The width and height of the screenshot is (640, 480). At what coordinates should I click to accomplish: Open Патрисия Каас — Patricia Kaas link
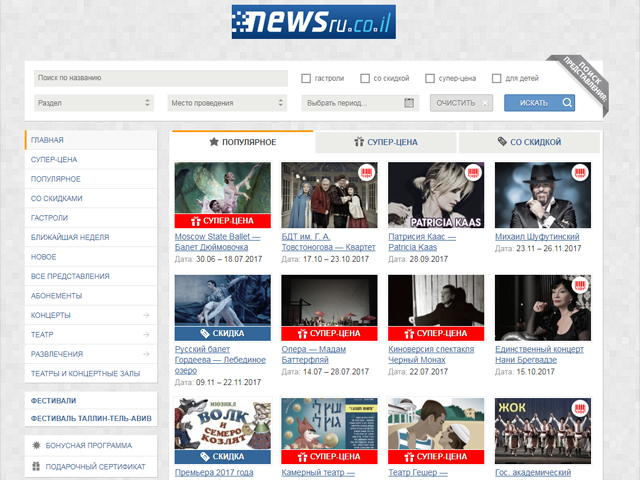pyautogui.click(x=422, y=242)
